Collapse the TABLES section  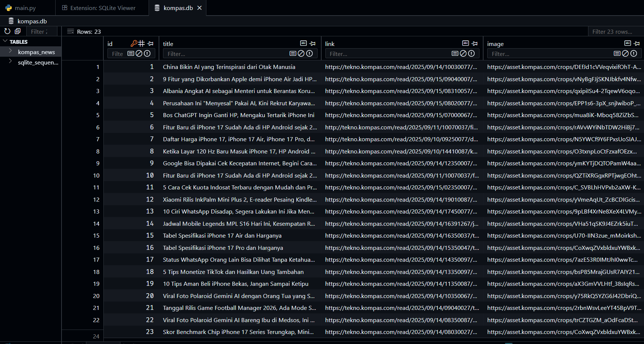point(5,42)
